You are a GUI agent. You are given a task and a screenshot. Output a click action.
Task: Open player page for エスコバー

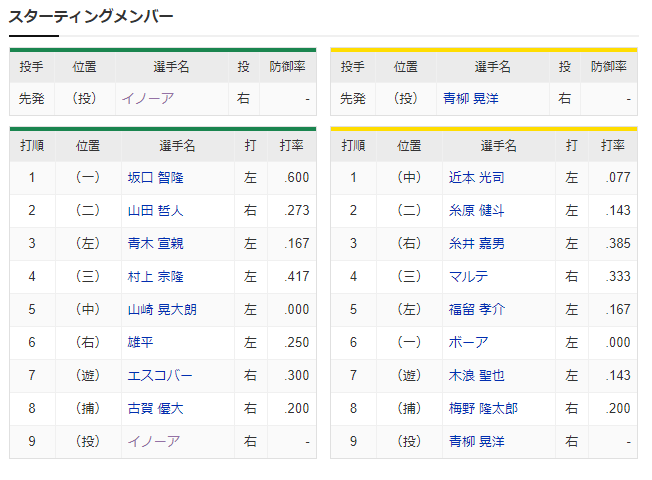(160, 375)
